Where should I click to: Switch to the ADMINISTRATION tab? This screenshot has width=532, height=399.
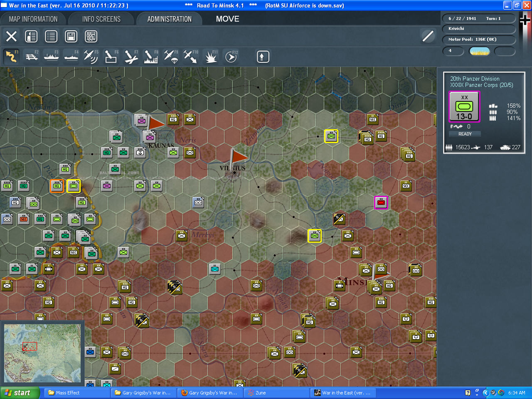point(169,19)
